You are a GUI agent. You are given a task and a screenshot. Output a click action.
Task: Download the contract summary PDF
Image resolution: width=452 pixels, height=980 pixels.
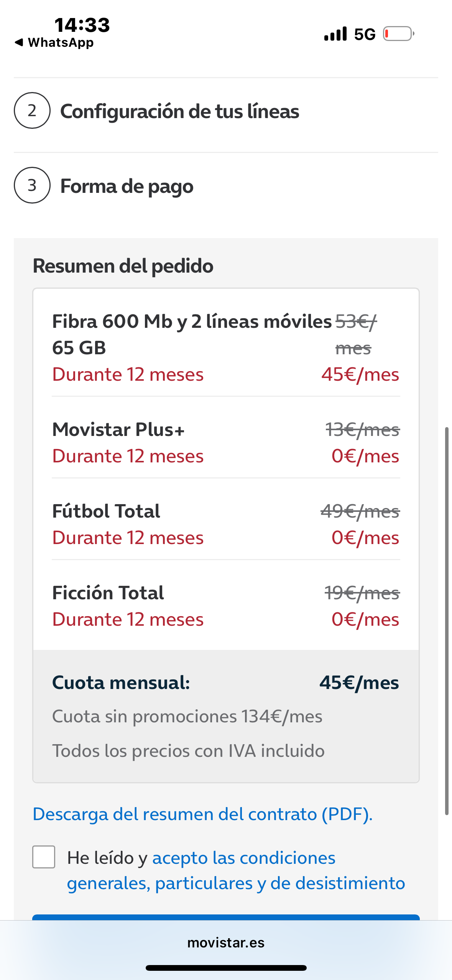202,814
